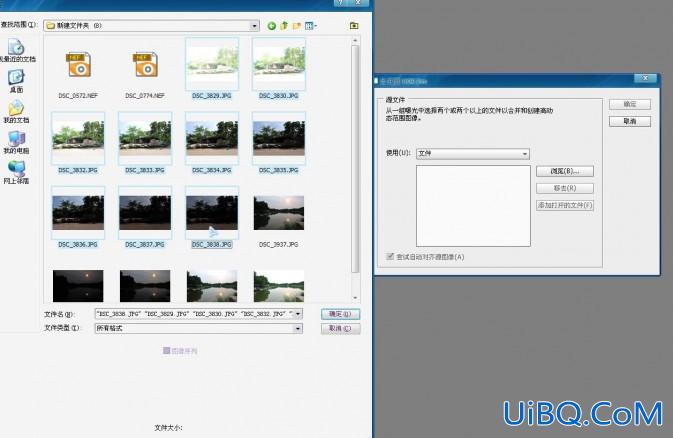Select file DSC_0774.NEF icon

(x=145, y=64)
